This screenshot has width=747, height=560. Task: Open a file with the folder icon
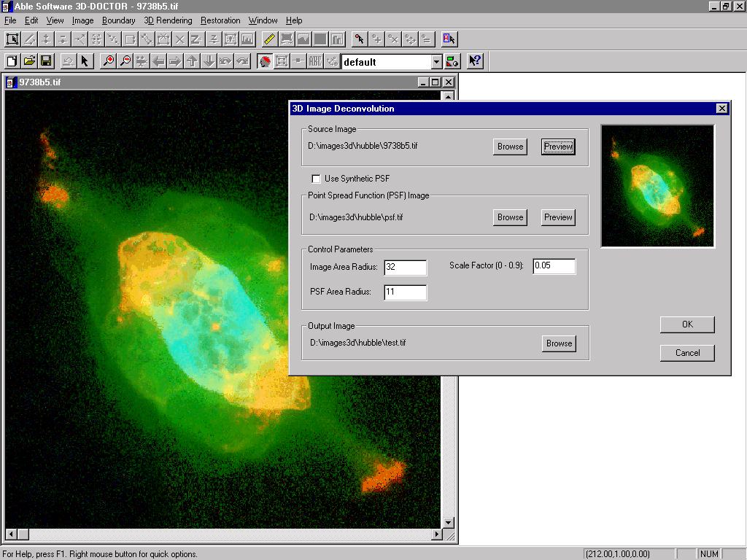[x=29, y=61]
